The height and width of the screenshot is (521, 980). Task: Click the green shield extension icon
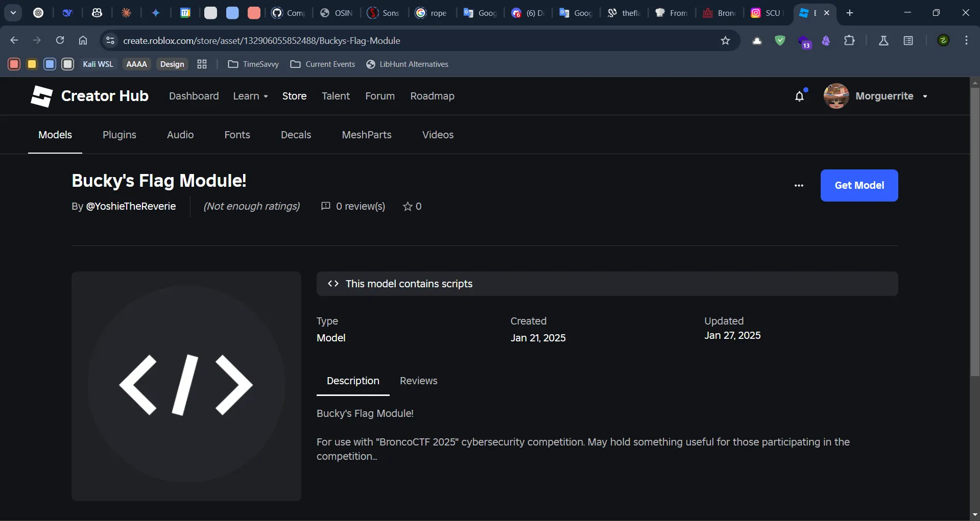(x=780, y=40)
